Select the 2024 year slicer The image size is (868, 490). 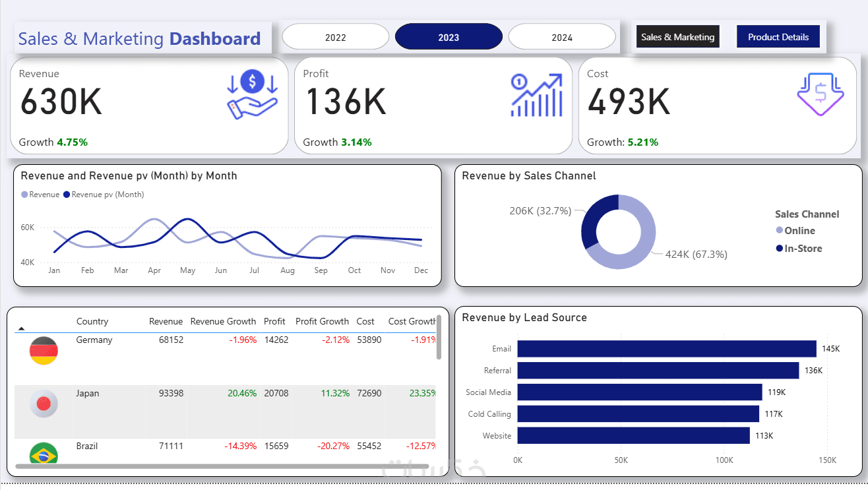562,37
